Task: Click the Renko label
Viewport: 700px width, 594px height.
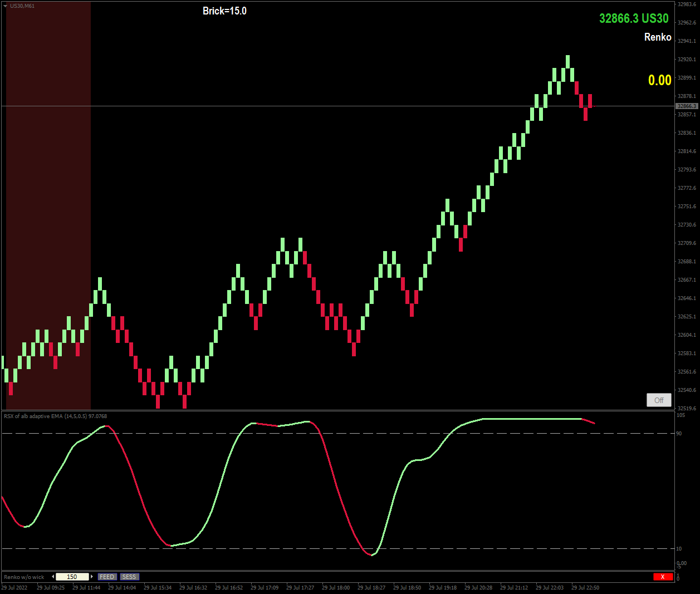Action: pos(658,37)
